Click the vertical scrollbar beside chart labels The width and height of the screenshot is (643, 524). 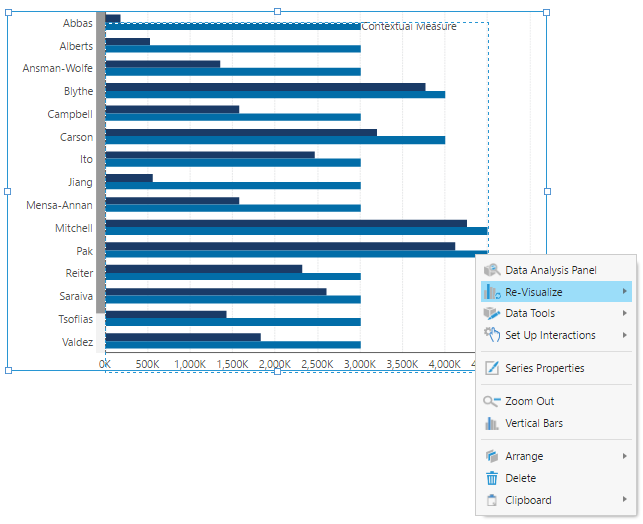pos(100,162)
